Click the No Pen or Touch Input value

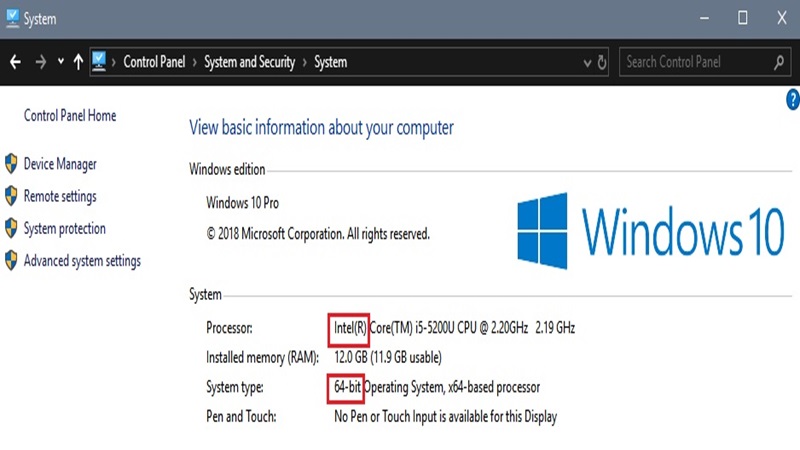445,417
